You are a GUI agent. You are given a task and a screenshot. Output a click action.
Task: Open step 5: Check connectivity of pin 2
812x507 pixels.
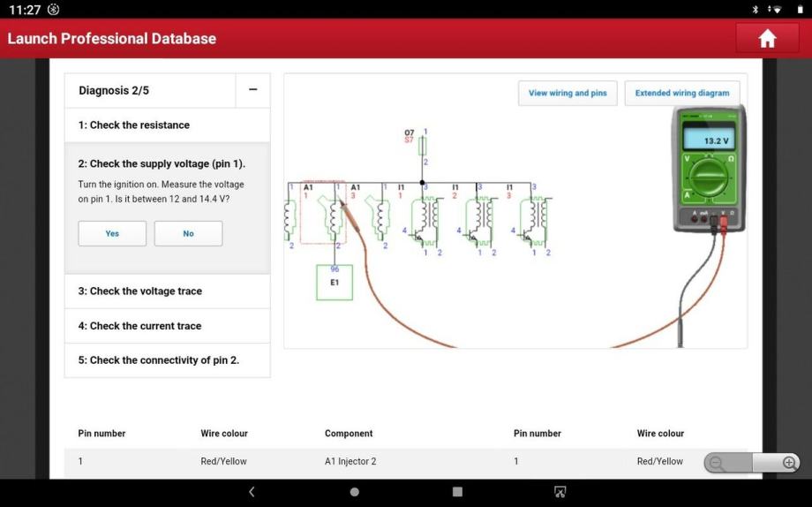[168, 360]
